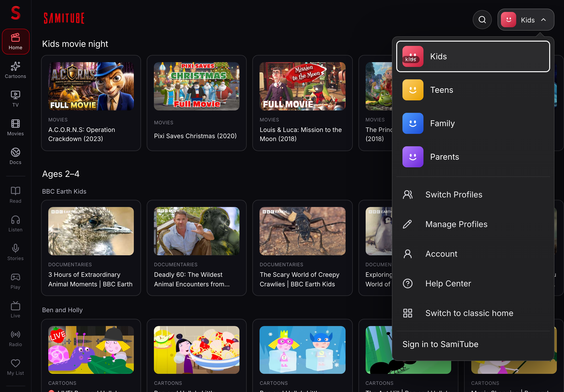Click the yellow Teens avatar icon
Viewport: 564px width, 392px height.
[x=413, y=90]
